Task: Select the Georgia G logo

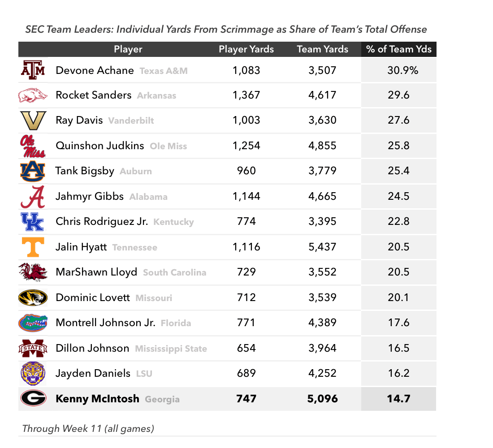Action: point(33,398)
